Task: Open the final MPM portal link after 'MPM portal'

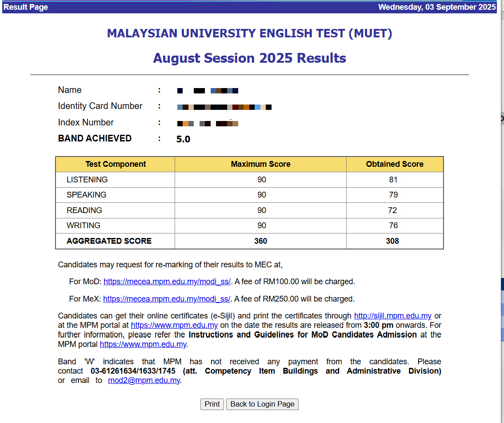Action: pyautogui.click(x=143, y=344)
